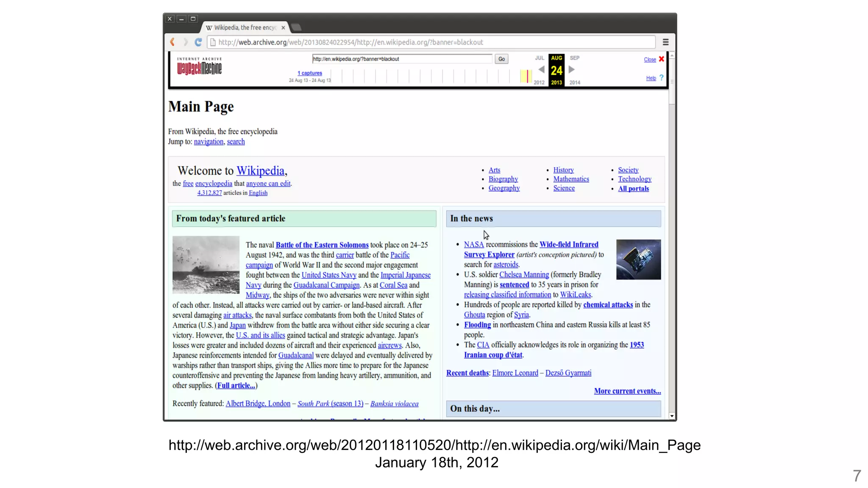Screen dimensions: 868x488
Task: Open the Coral Sea link
Action: tap(393, 285)
